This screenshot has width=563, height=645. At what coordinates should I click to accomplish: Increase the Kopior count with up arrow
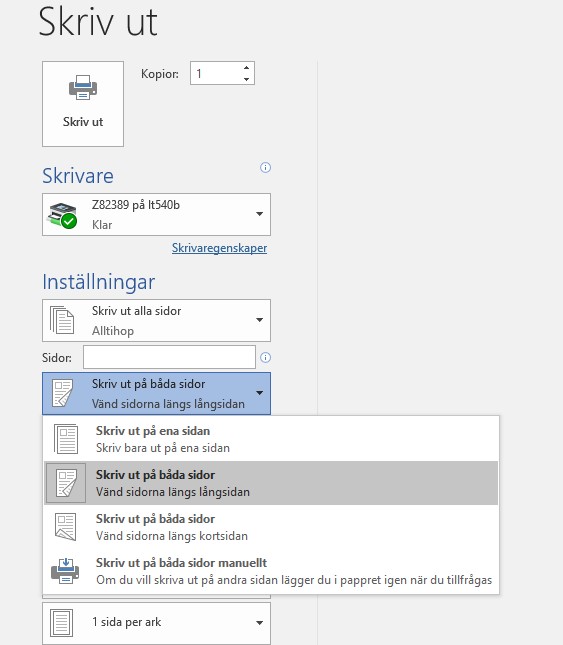pos(246,68)
